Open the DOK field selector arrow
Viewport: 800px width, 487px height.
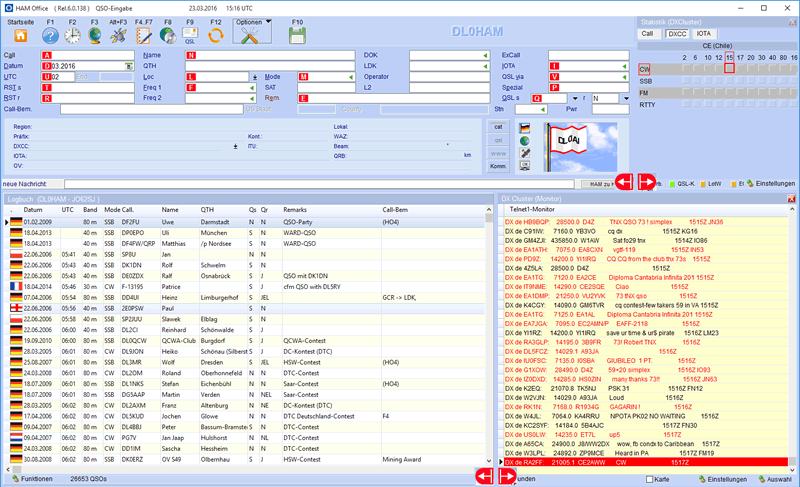pyautogui.click(x=485, y=56)
